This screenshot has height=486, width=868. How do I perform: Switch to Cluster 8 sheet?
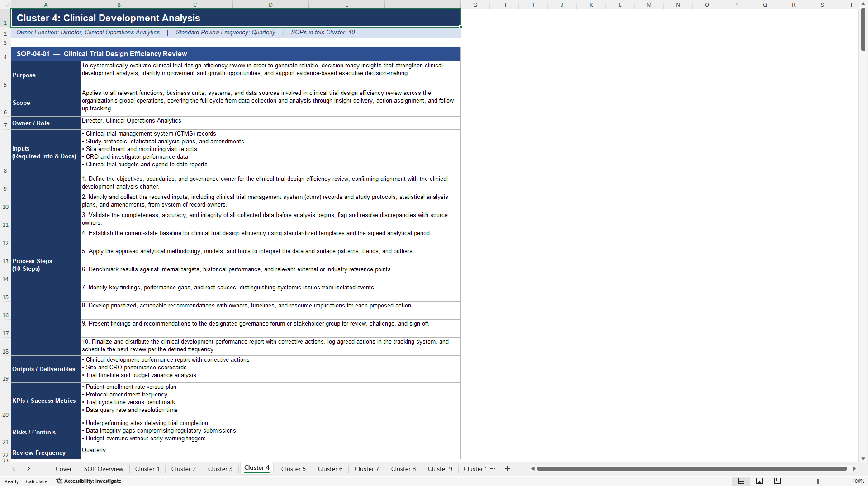403,469
